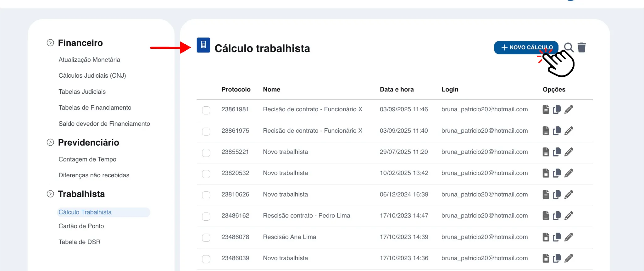Screen dimensions: 644x271
Task: Open document icon for protocol 23861981
Action: pyautogui.click(x=546, y=109)
